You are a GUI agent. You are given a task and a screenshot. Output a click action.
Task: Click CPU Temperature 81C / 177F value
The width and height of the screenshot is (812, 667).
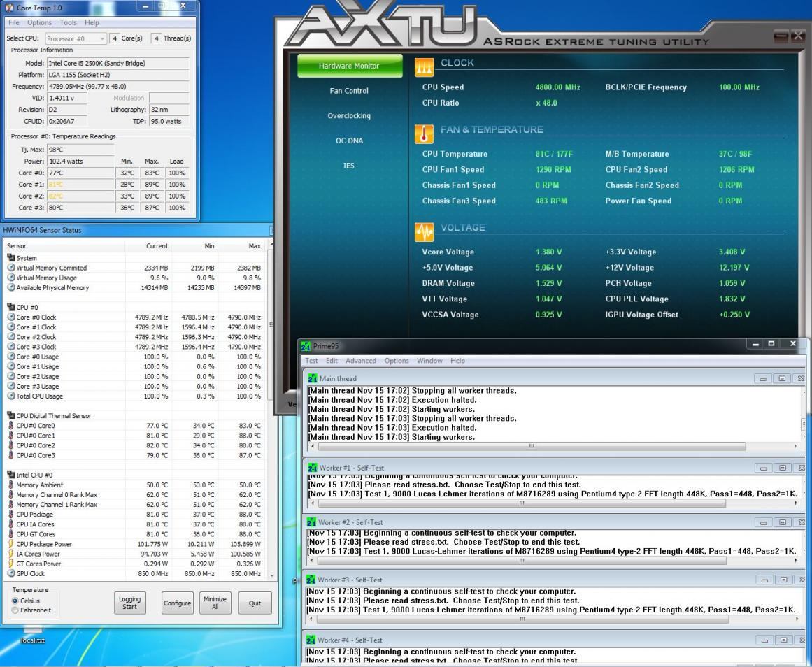tap(554, 154)
